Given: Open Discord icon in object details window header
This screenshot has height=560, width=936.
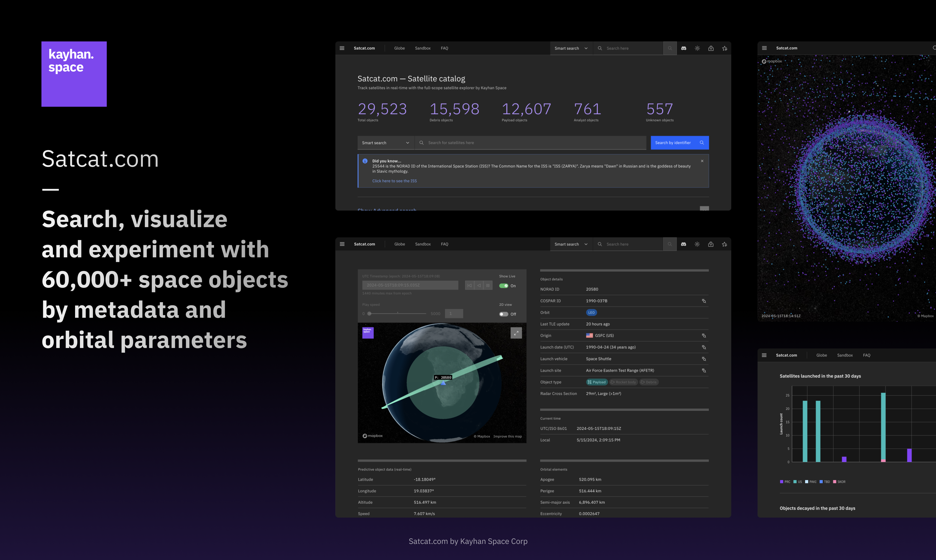Looking at the screenshot, I should pyautogui.click(x=683, y=244).
